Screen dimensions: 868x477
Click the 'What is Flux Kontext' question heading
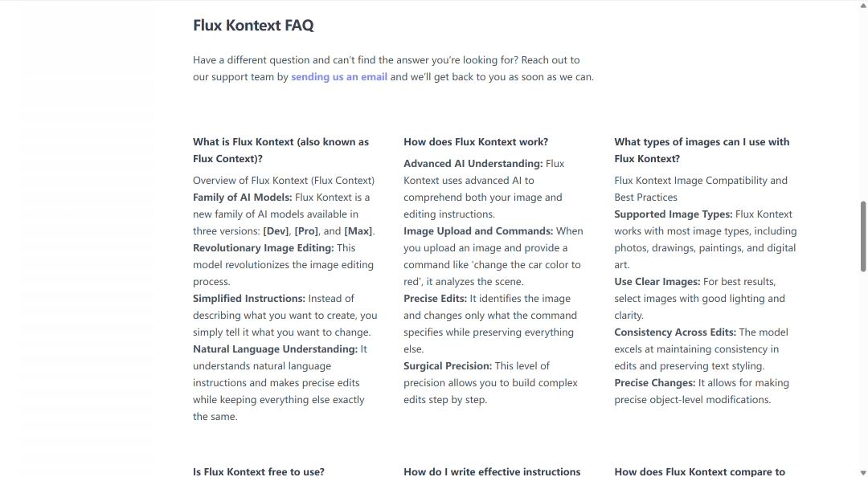pyautogui.click(x=280, y=150)
